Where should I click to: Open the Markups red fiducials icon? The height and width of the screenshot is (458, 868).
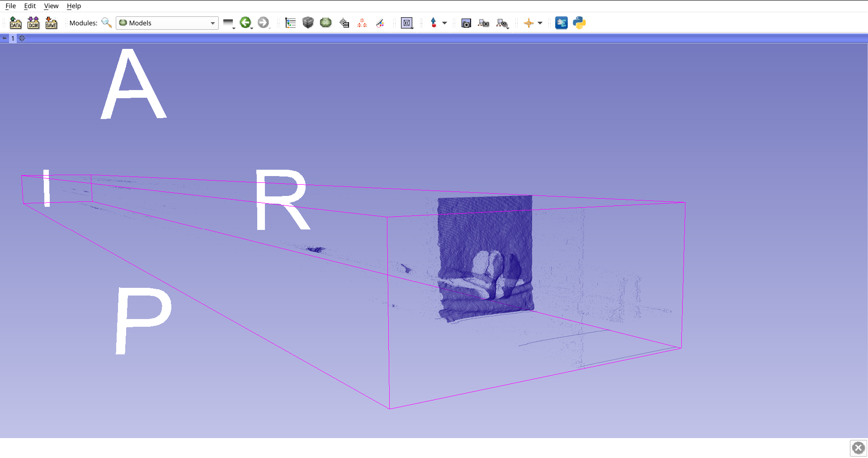pos(362,23)
